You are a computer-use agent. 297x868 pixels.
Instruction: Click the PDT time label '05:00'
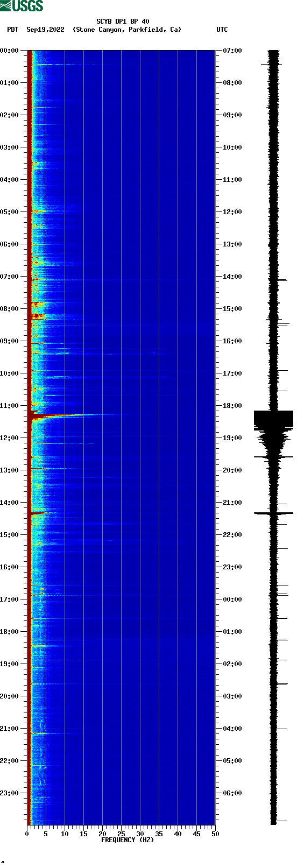point(10,212)
